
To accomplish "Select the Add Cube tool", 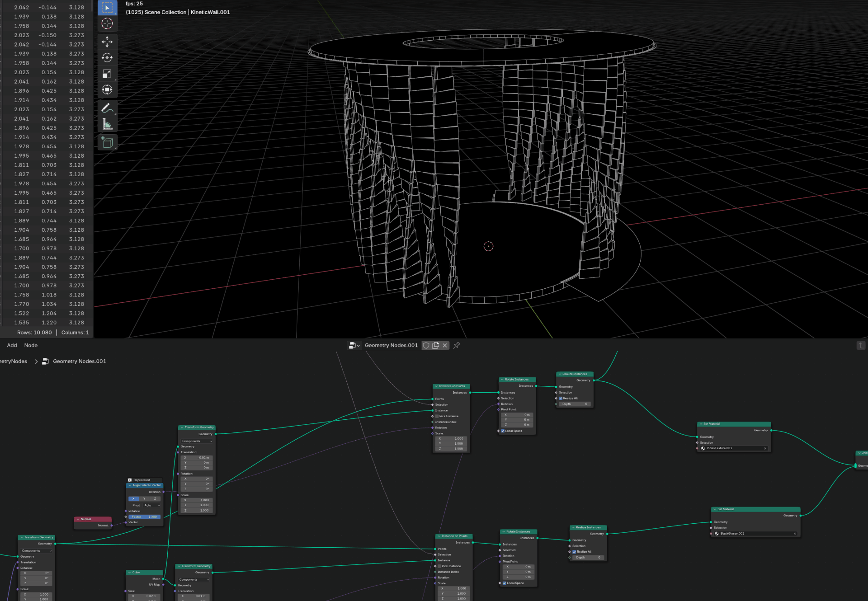I will click(107, 143).
